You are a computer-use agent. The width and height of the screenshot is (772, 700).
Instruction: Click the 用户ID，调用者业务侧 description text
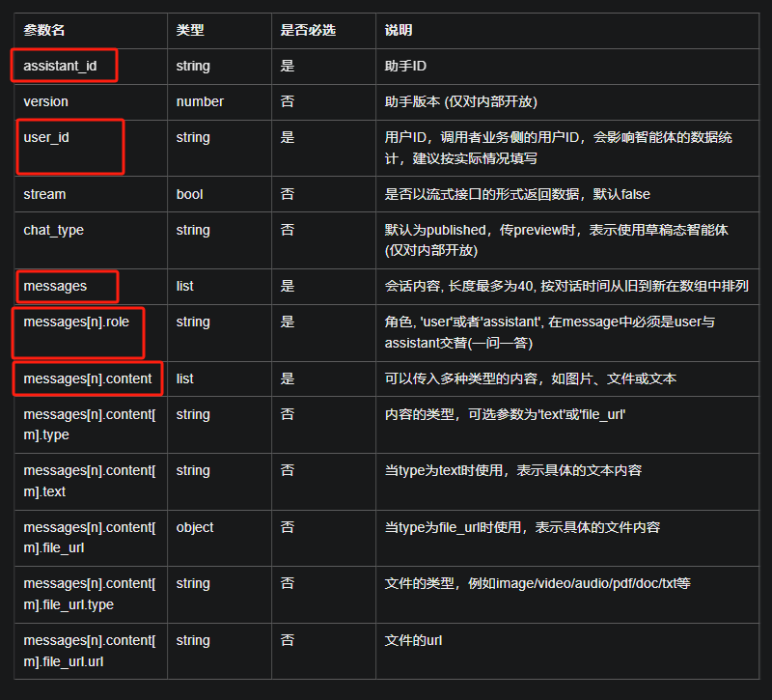coord(559,148)
